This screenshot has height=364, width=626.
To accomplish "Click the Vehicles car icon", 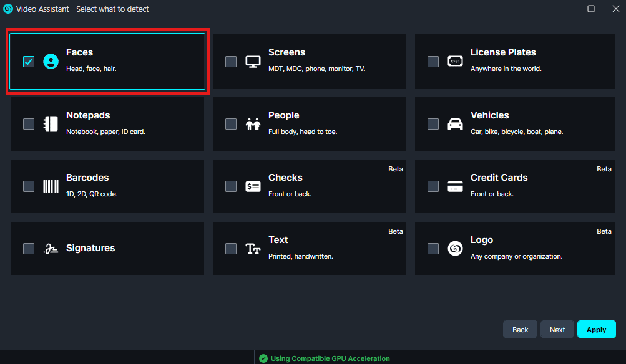I will 455,123.
